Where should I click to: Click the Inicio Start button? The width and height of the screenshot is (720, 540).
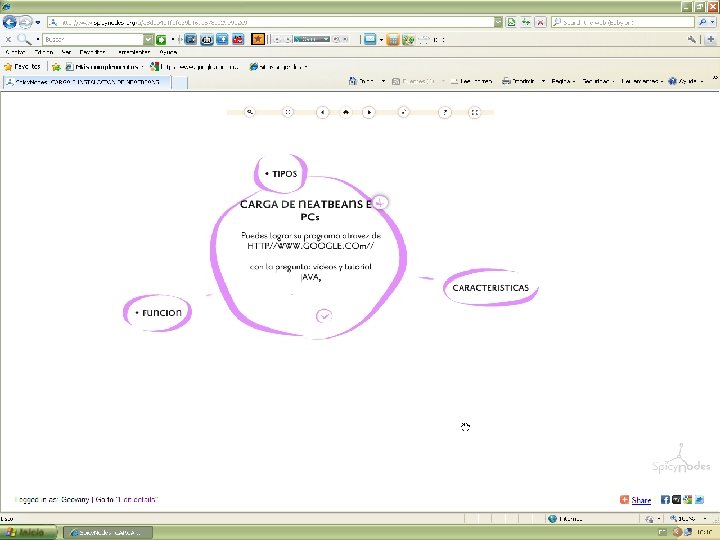[28, 533]
